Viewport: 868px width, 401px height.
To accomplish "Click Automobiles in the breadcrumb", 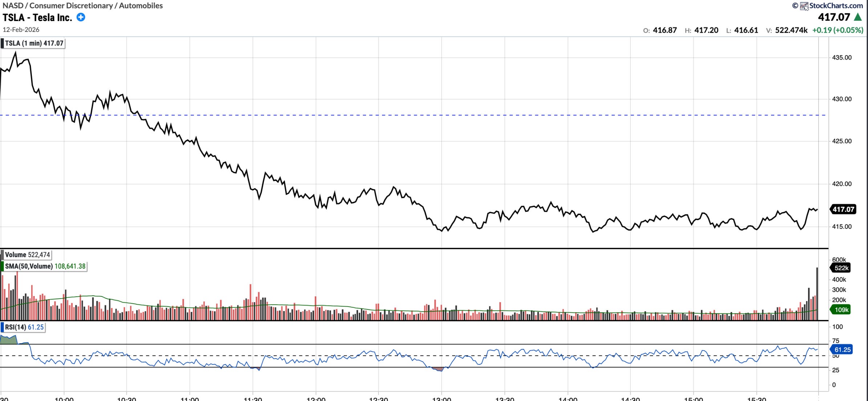I will [141, 6].
